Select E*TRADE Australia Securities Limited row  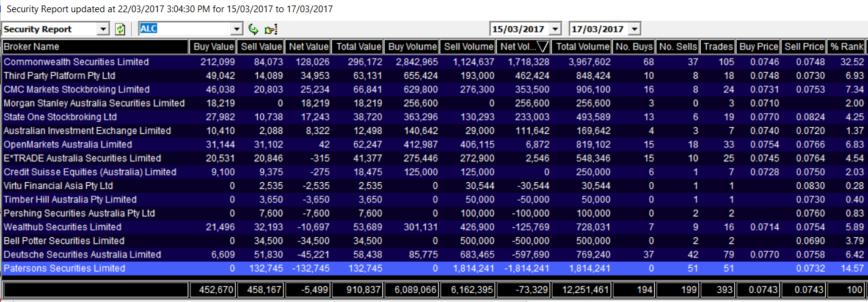[434, 158]
